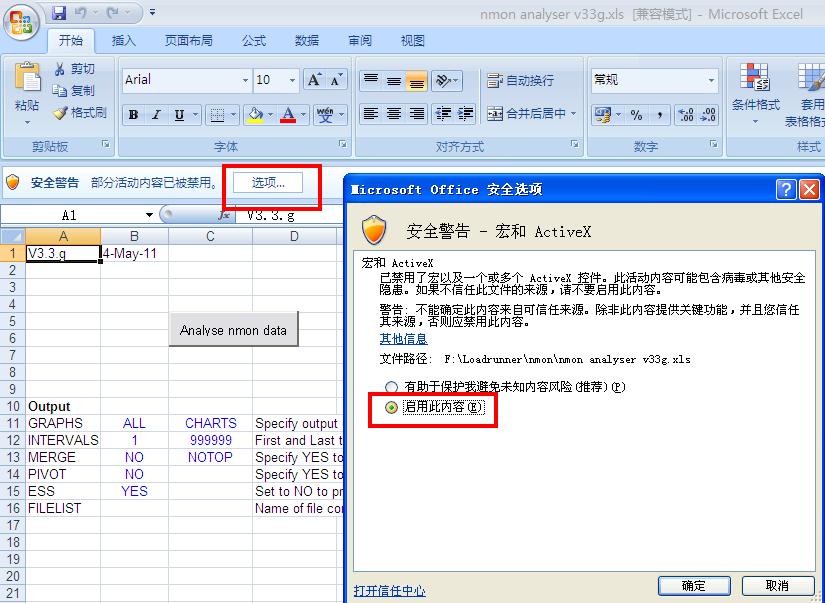825x603 pixels.
Task: Align text right
Action: (416, 114)
